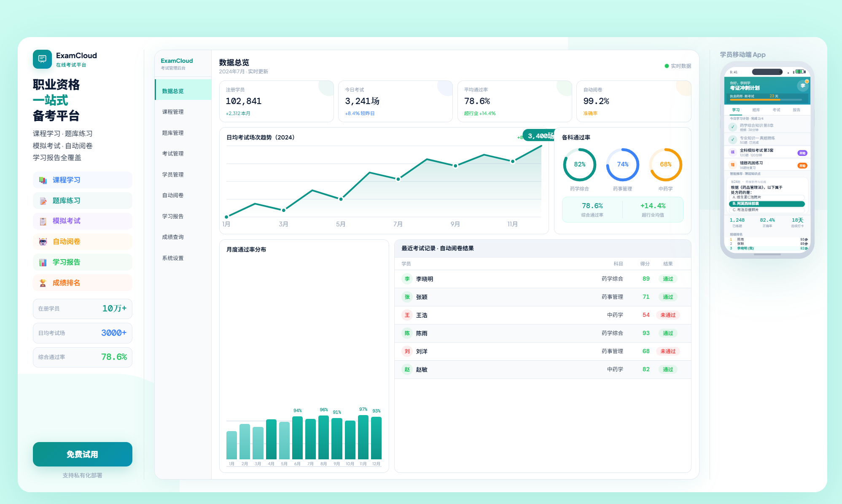
Task: Click the 自动阅卷 robot icon
Action: pos(43,241)
